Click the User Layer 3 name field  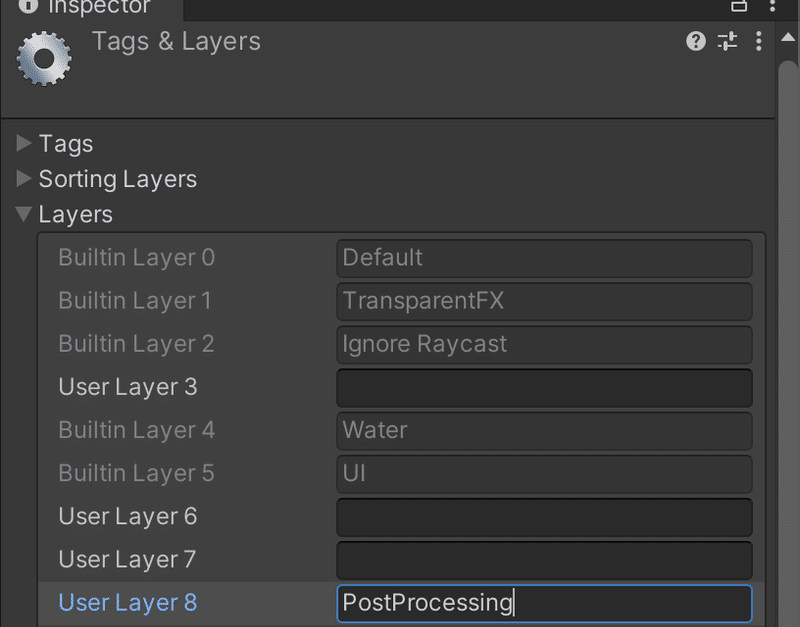point(544,388)
